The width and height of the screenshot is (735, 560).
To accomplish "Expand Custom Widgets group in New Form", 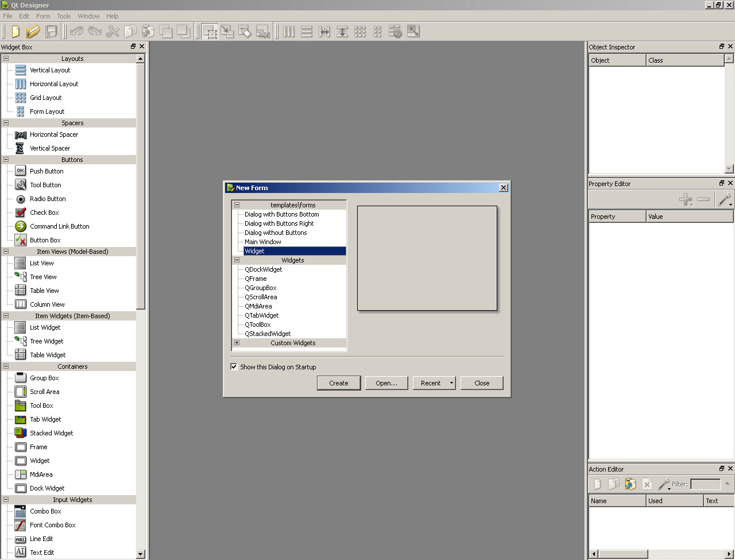I will (237, 342).
